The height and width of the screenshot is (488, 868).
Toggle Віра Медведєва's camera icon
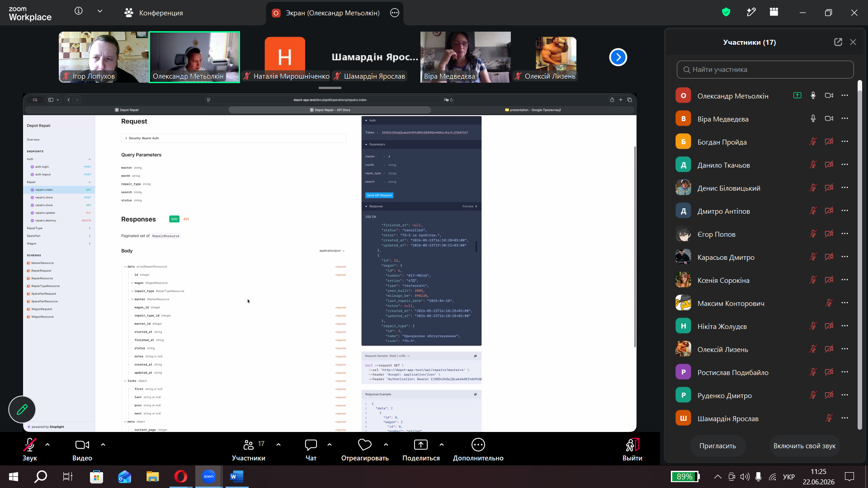[x=829, y=118]
